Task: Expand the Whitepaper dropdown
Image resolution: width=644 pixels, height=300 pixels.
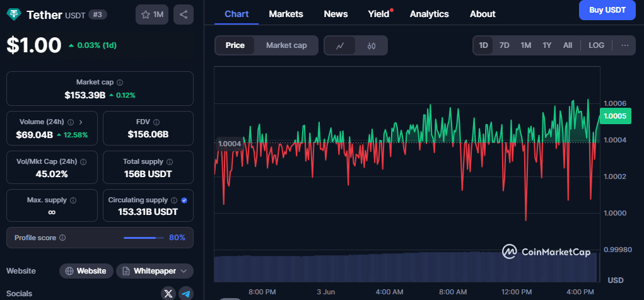Action: [x=155, y=271]
